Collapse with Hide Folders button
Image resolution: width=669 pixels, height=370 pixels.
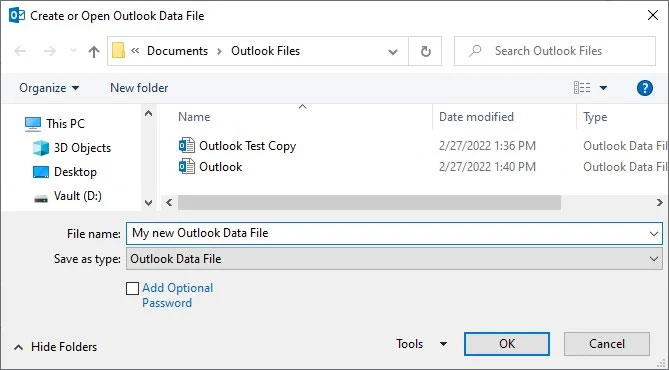click(x=55, y=347)
